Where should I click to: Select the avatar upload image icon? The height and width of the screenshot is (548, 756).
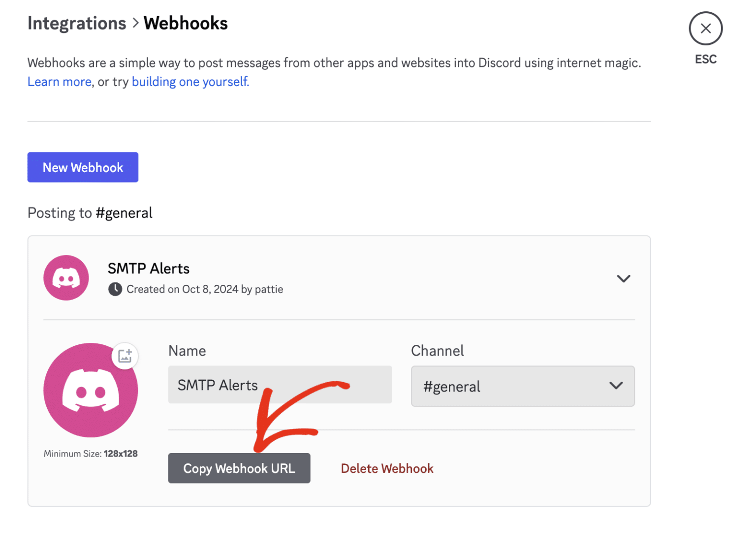(125, 356)
